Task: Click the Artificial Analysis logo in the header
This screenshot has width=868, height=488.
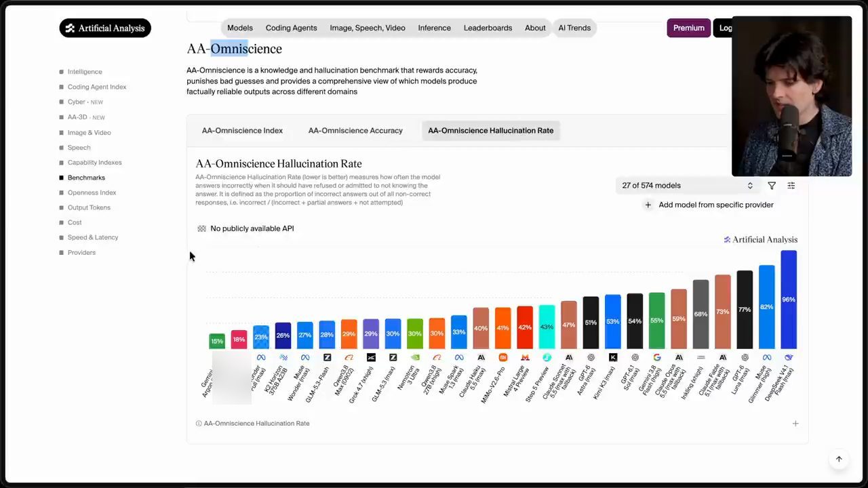Action: click(105, 28)
